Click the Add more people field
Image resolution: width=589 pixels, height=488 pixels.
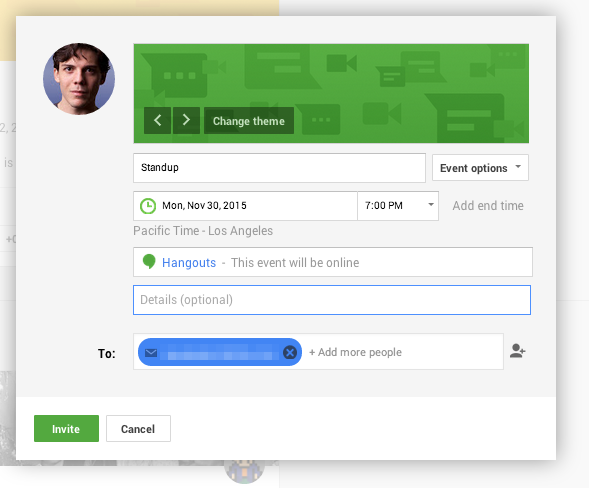(x=404, y=352)
